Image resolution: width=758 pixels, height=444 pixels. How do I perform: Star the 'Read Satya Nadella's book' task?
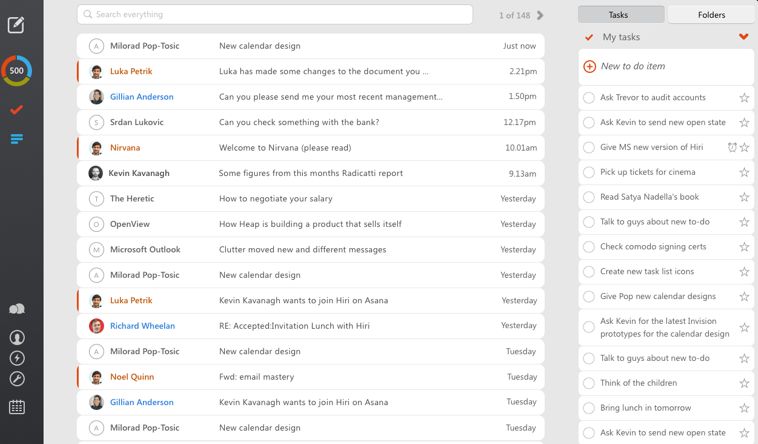click(744, 197)
